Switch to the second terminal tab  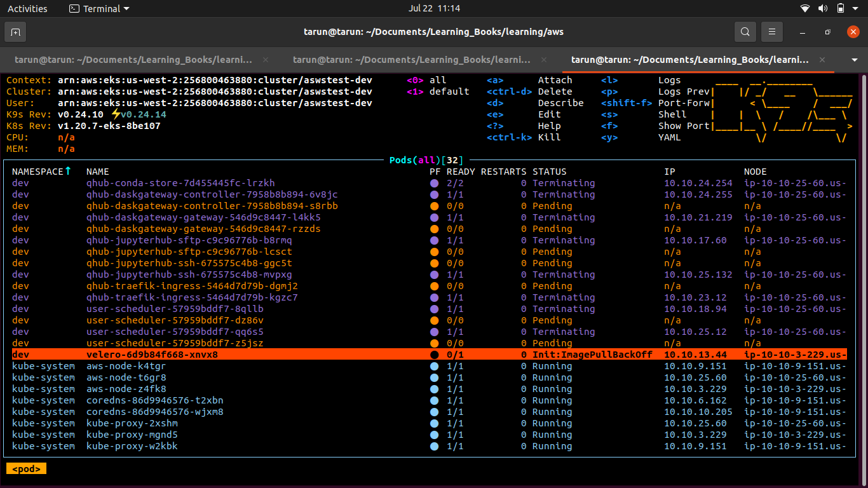coord(412,60)
